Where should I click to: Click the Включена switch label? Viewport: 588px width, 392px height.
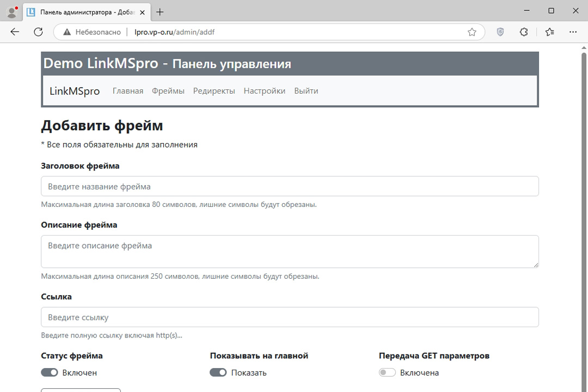pos(419,372)
